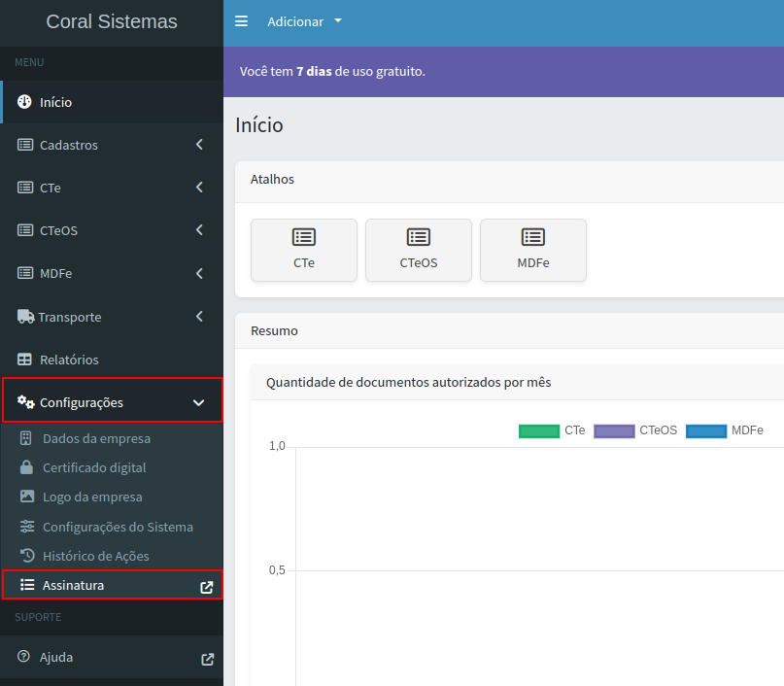Click the Certificado digital lock icon
Viewport: 784px width, 686px height.
(27, 467)
